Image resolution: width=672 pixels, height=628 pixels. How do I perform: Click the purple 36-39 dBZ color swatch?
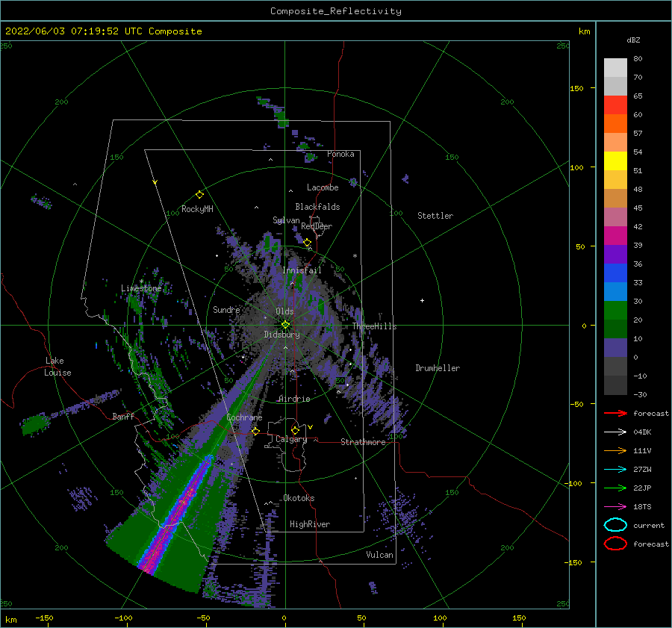coord(615,255)
